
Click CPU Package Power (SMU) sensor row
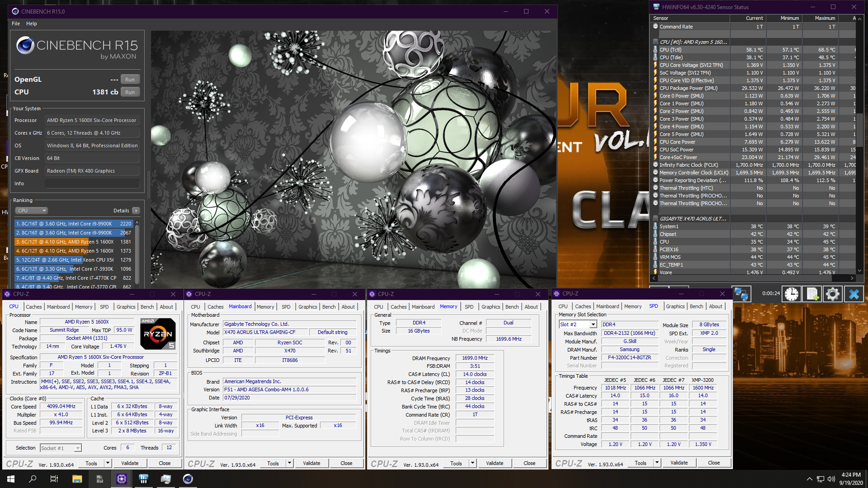(x=754, y=88)
